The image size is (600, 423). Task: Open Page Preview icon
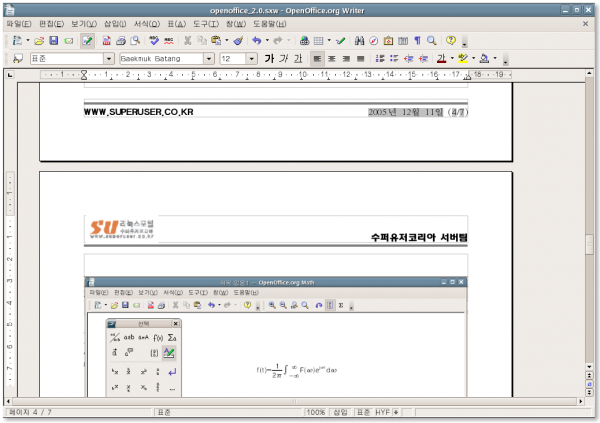135,41
